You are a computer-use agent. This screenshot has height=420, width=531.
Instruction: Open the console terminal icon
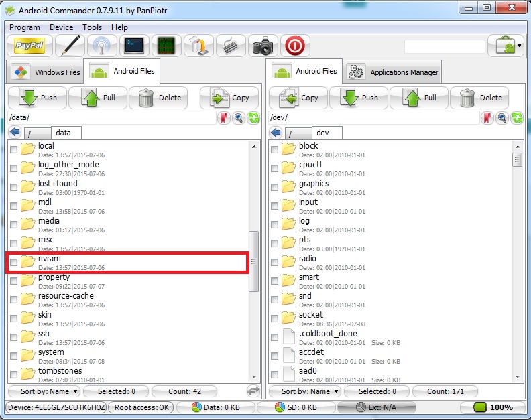tap(134, 46)
